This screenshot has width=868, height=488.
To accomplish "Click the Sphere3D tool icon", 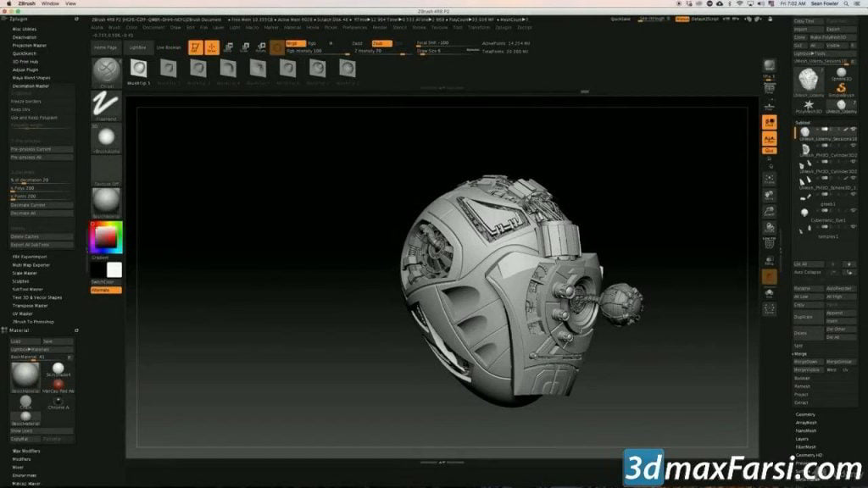I will 841,73.
